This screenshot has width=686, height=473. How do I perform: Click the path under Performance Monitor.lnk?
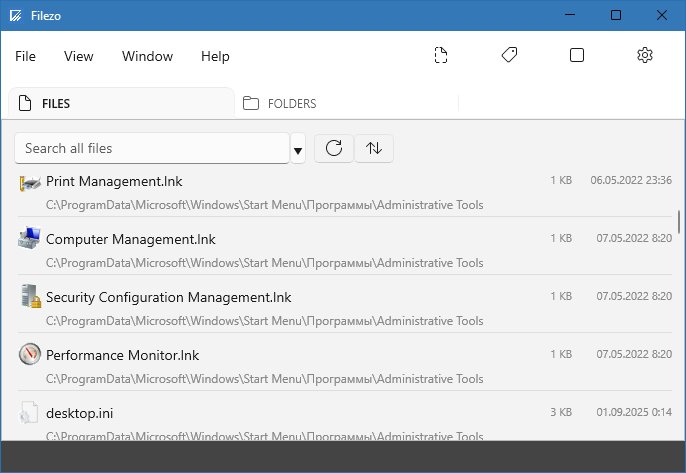[265, 378]
